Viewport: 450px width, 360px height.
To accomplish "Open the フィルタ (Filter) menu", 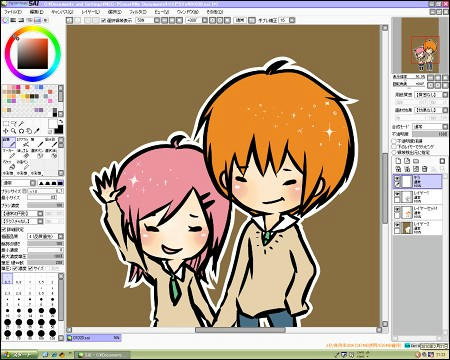I will pyautogui.click(x=138, y=12).
